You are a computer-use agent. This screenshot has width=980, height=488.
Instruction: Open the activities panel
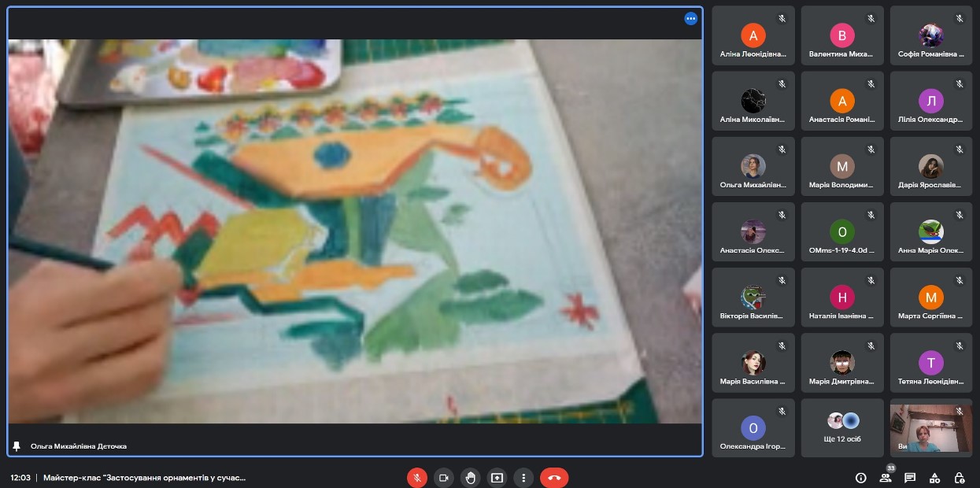tap(934, 478)
